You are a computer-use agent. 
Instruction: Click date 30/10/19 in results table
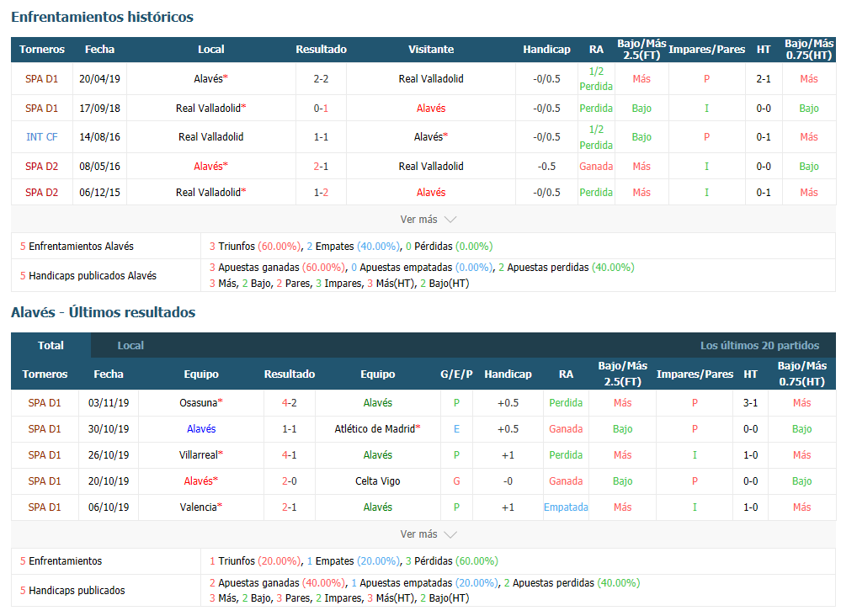(x=109, y=429)
